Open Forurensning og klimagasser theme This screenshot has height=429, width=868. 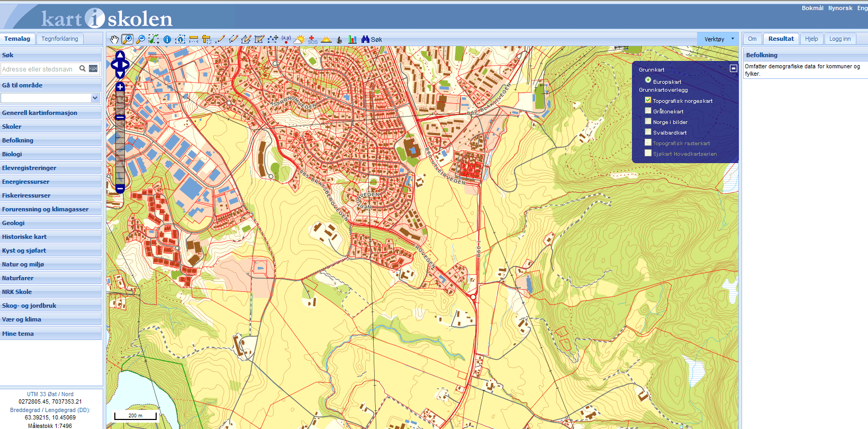tap(51, 209)
